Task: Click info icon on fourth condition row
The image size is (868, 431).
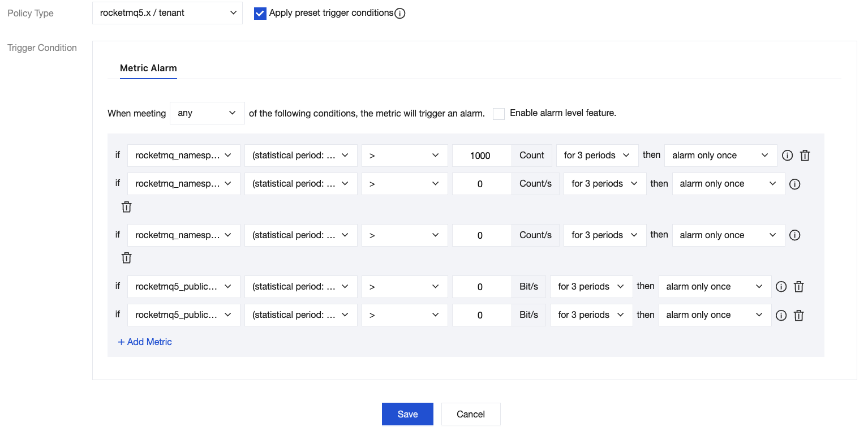Action: 781,287
